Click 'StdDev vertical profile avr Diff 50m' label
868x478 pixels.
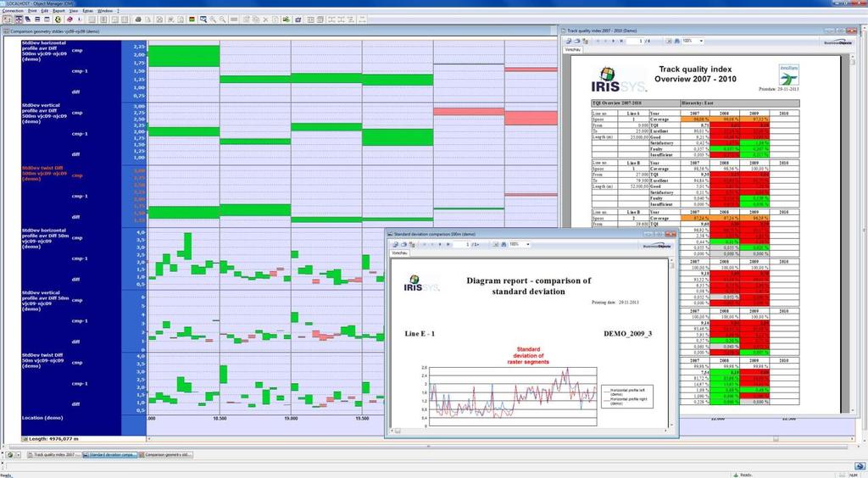point(46,300)
